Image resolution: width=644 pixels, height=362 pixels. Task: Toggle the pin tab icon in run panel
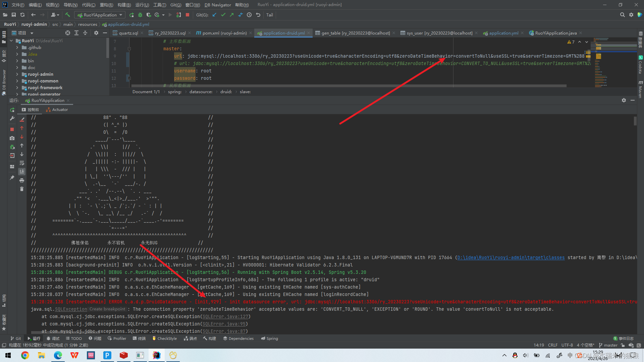[x=12, y=178]
